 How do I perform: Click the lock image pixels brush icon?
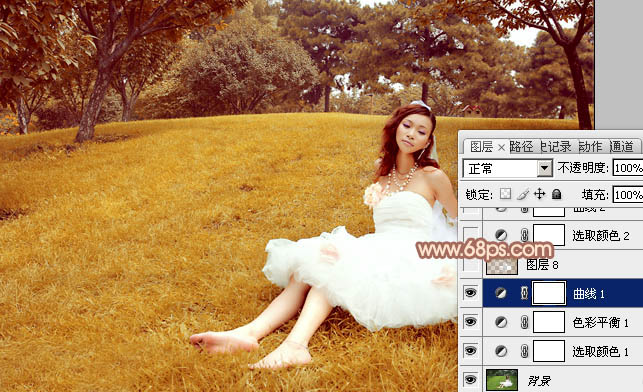pos(522,194)
